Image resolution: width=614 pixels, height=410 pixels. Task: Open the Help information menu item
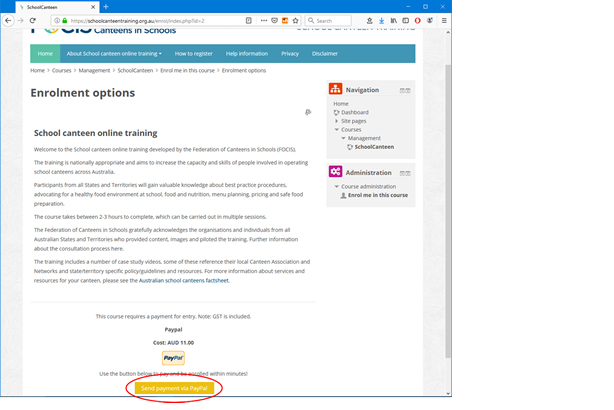246,53
